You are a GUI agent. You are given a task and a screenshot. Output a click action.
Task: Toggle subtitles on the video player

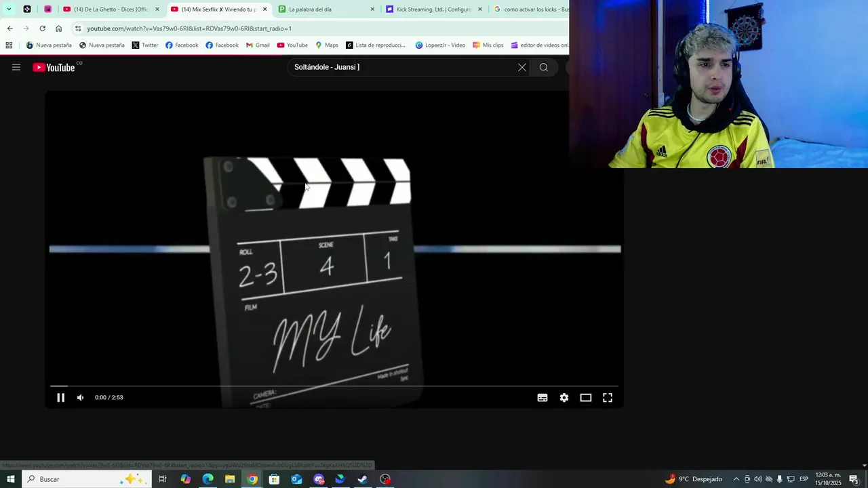[x=542, y=398]
